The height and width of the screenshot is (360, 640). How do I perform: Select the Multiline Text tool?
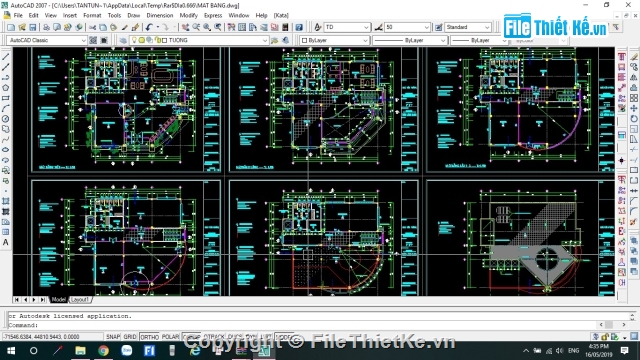[x=6, y=242]
